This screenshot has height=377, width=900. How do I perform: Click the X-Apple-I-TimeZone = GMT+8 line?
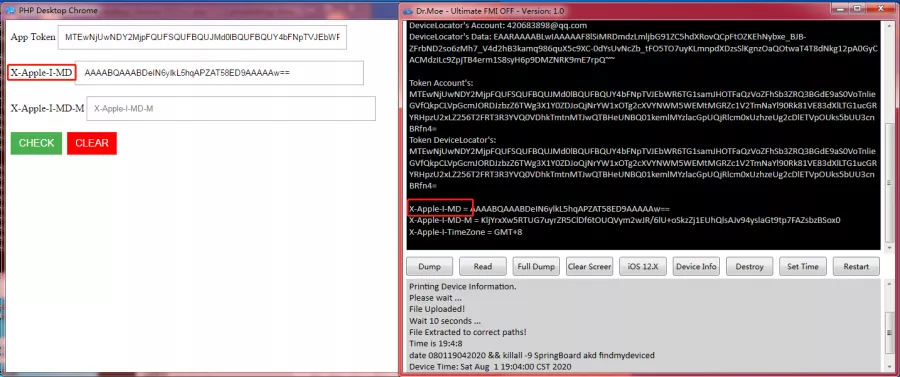(465, 232)
